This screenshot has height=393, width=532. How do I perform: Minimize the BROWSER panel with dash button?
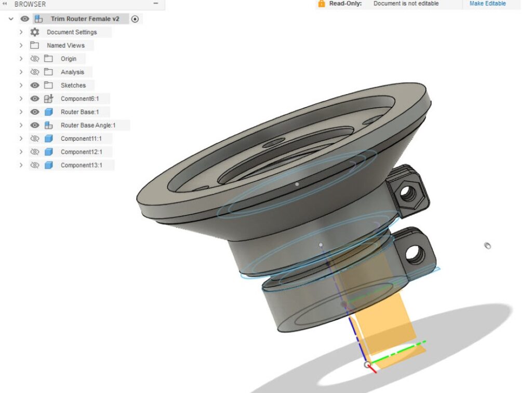pos(156,4)
